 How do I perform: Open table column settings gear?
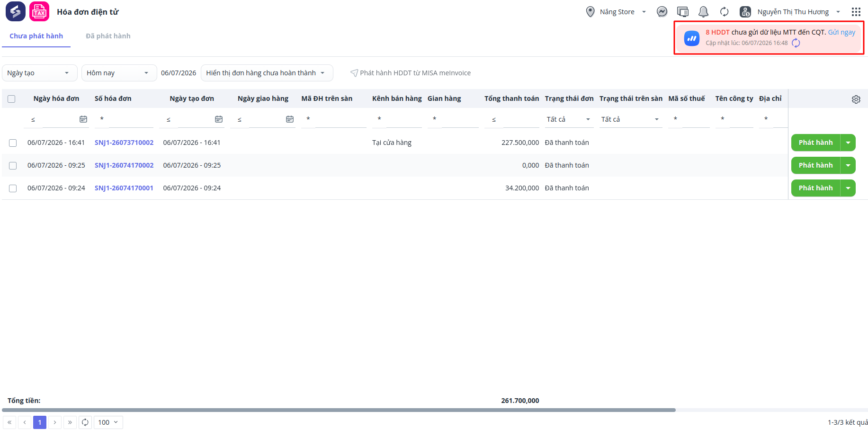[856, 99]
